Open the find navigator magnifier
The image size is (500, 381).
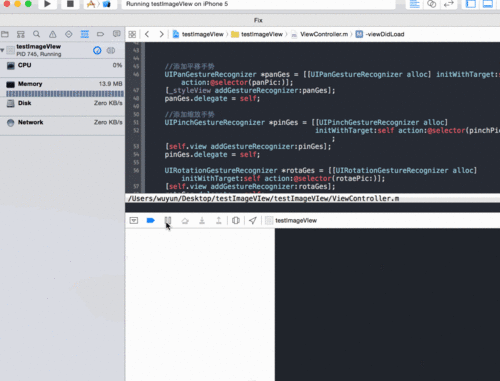pyautogui.click(x=37, y=34)
